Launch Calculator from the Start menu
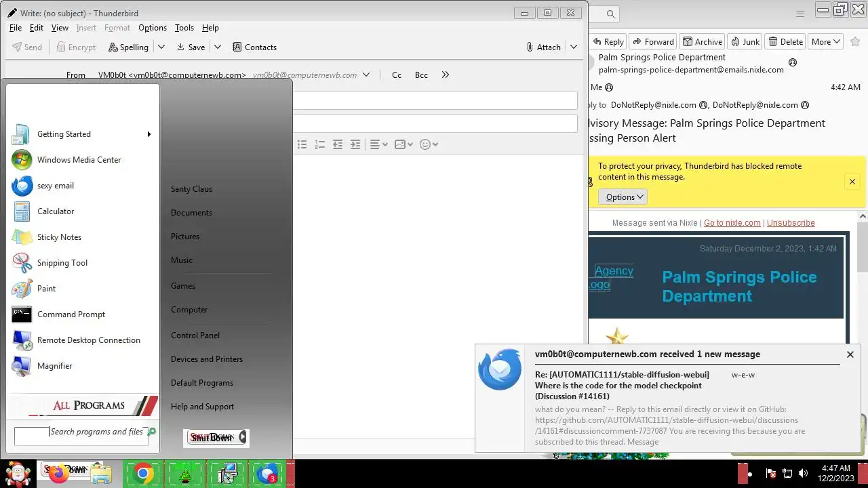The width and height of the screenshot is (868, 488). pyautogui.click(x=81, y=211)
